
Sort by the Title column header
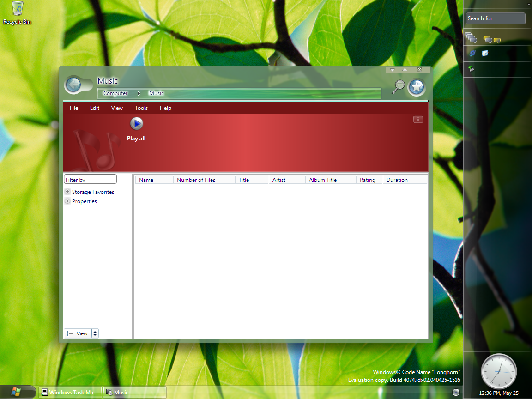click(x=252, y=180)
